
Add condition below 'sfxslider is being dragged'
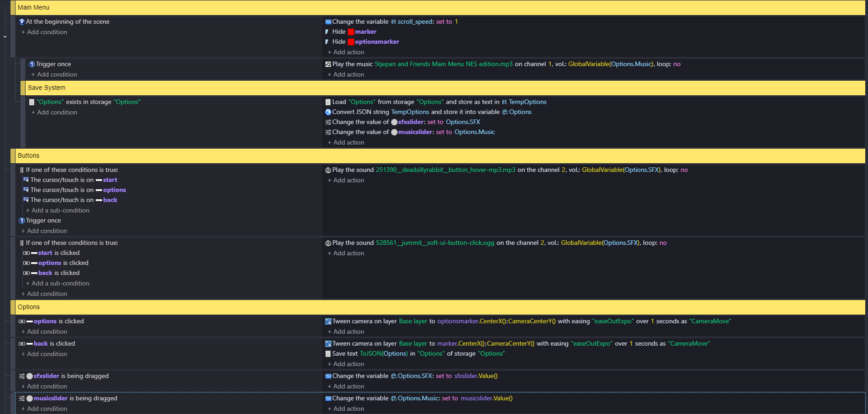point(44,387)
